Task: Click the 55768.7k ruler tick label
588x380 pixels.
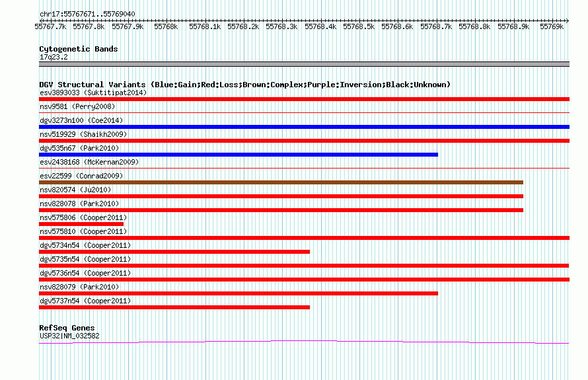Action: (436, 26)
